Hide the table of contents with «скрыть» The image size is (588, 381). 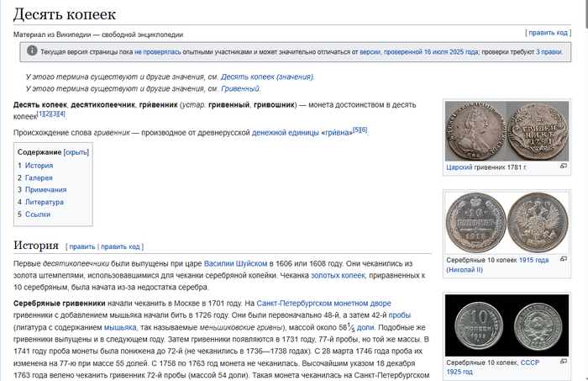[x=76, y=152]
